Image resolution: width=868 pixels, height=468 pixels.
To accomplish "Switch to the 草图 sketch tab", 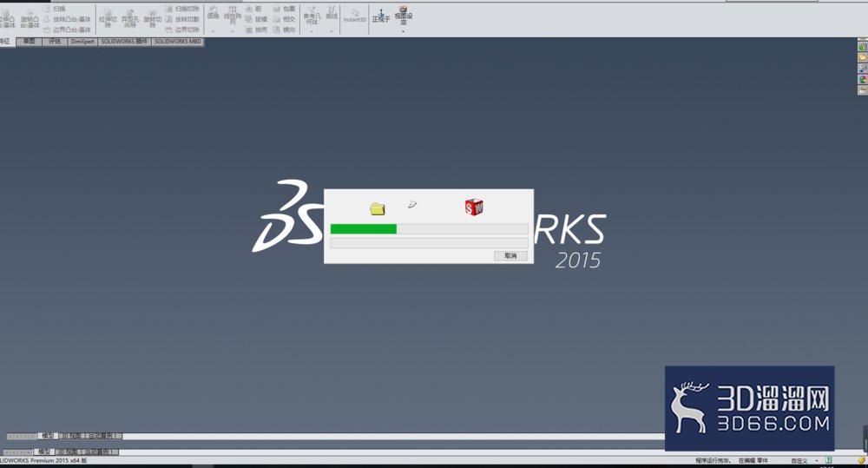I will (30, 42).
